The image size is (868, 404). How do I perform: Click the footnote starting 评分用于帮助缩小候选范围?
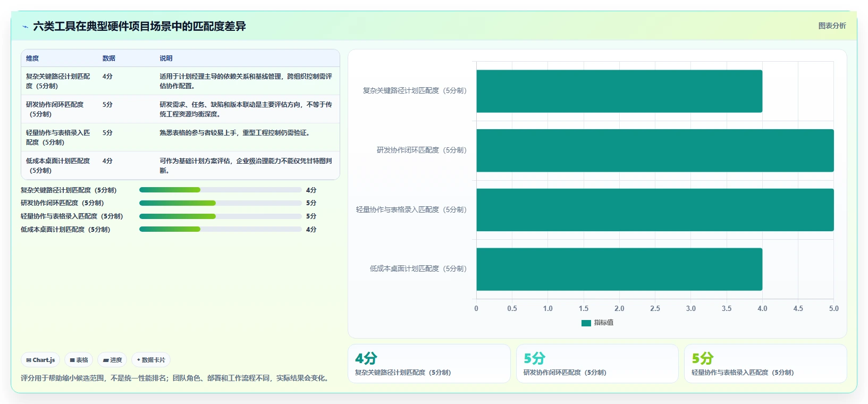tap(176, 378)
